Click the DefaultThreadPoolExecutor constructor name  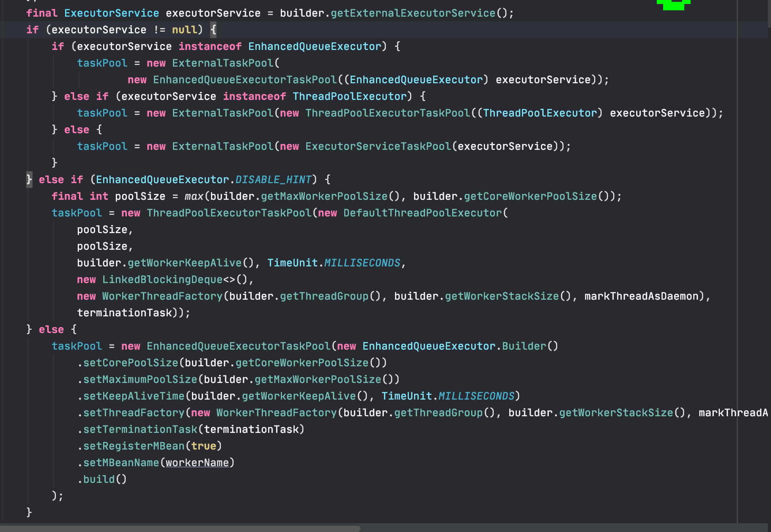tap(422, 213)
